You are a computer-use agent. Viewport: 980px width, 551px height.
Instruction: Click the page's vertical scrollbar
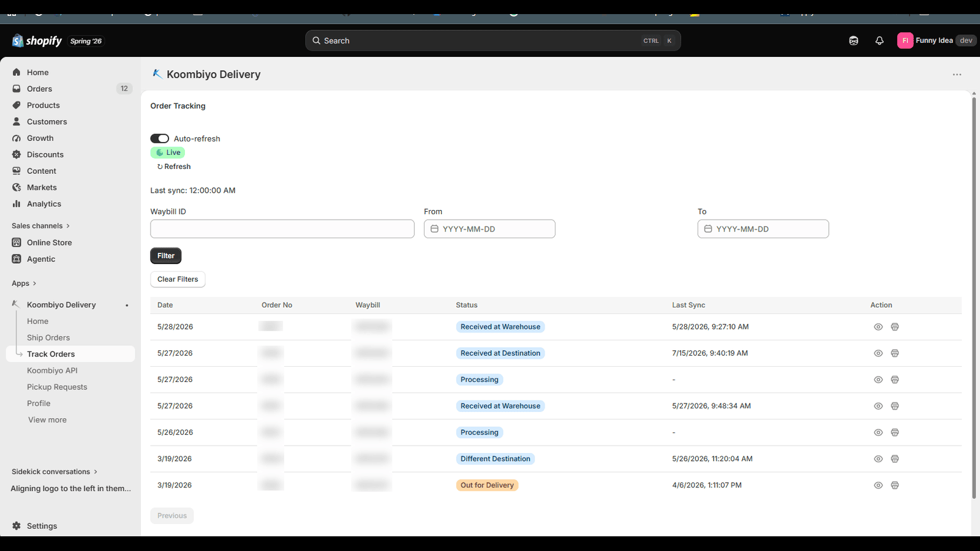click(x=974, y=297)
